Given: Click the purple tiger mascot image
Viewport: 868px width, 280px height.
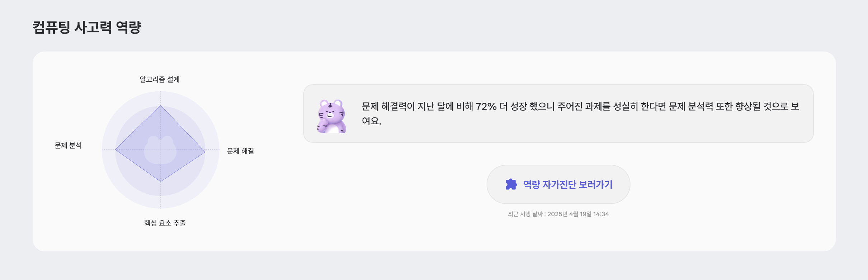Looking at the screenshot, I should [x=331, y=116].
